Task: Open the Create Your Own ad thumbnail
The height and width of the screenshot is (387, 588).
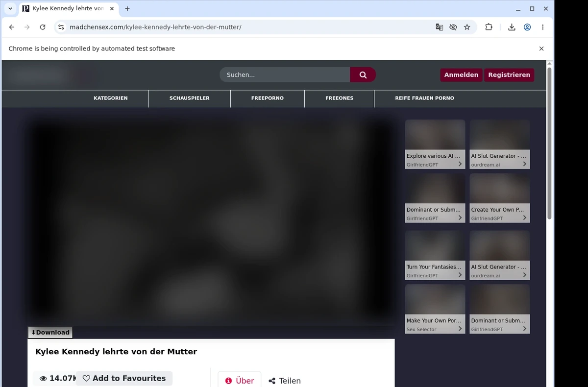Action: click(x=500, y=198)
